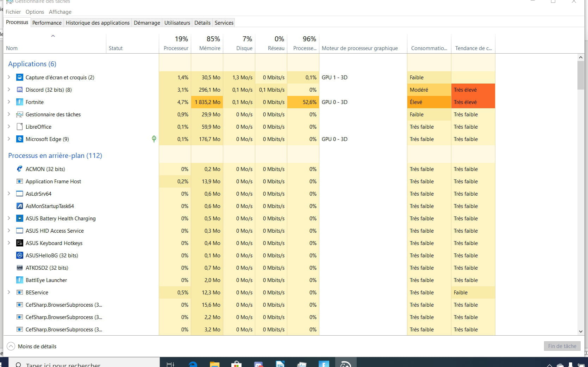Expand the ASUS HID Access Service row
The image size is (588, 367).
pos(9,231)
